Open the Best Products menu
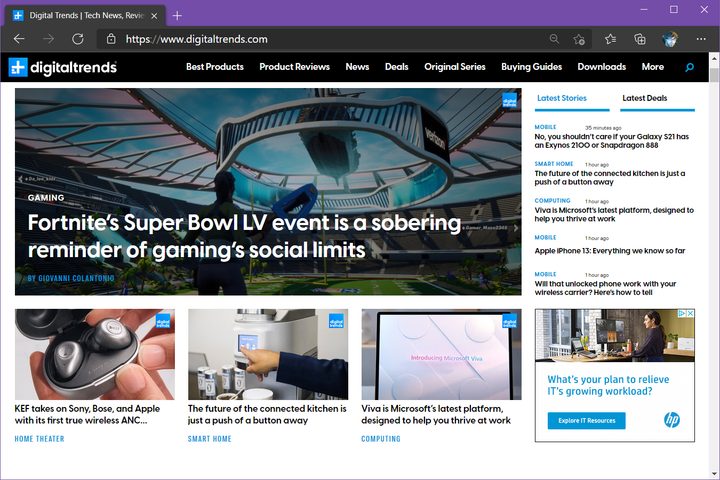 215,67
